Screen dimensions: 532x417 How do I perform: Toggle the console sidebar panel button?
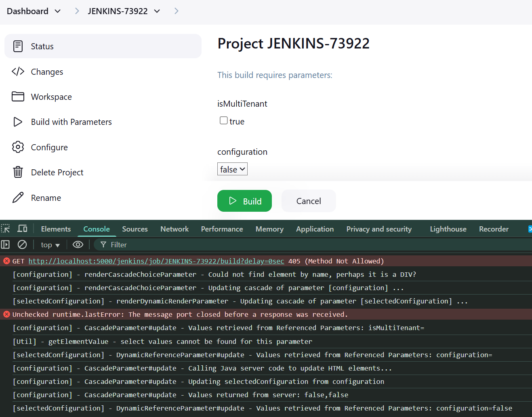coord(6,244)
